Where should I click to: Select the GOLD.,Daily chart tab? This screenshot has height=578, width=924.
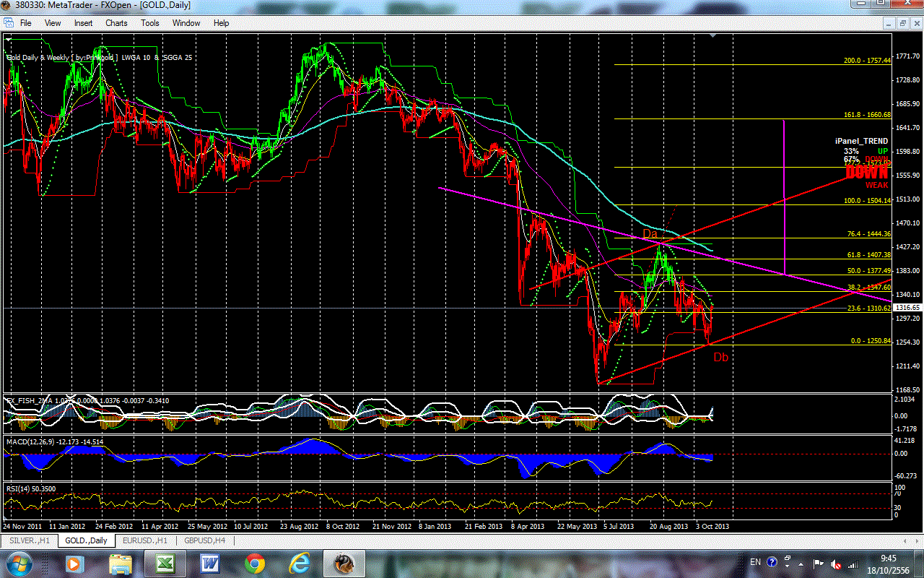click(x=86, y=540)
